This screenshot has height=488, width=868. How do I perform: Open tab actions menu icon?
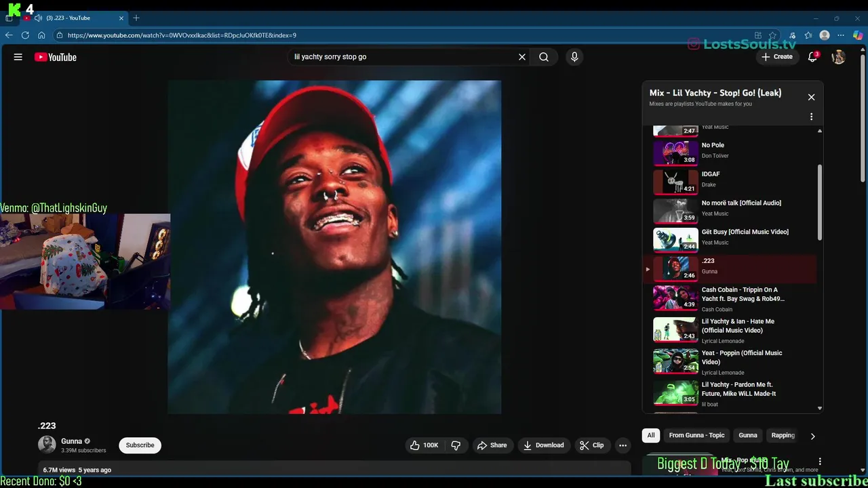tap(9, 18)
